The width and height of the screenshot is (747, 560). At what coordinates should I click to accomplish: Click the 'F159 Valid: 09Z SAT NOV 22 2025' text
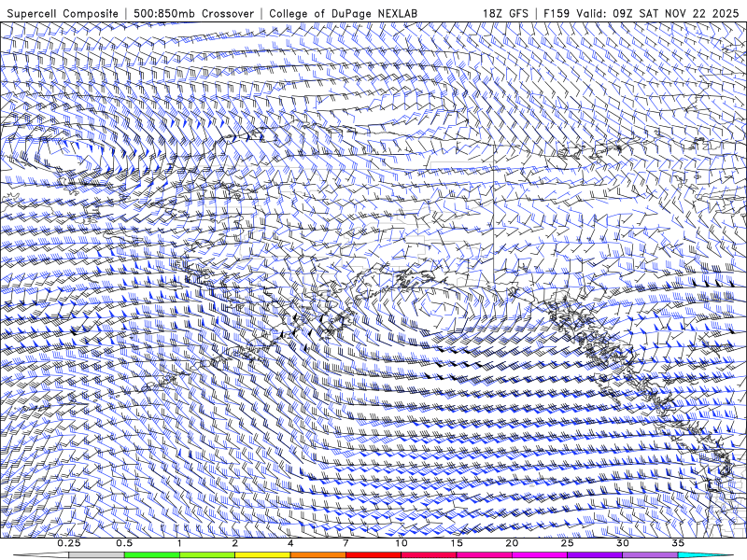coord(641,13)
